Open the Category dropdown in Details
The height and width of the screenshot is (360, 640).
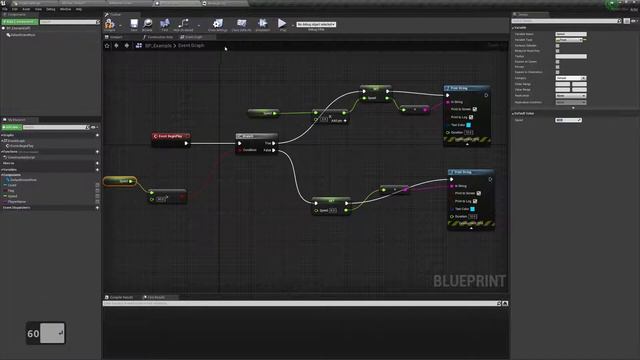click(571, 78)
